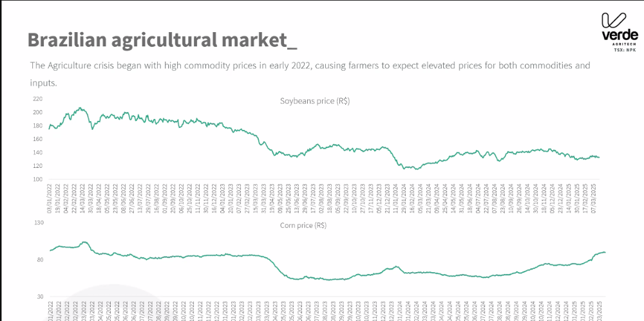Click the 80 label on corn y-axis
Viewport: 644px width, 321px height.
click(39, 260)
